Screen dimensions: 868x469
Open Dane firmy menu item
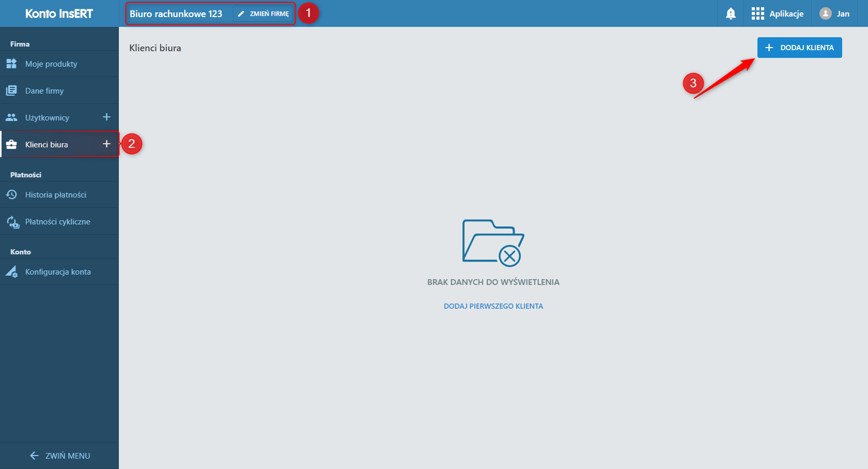click(x=59, y=90)
